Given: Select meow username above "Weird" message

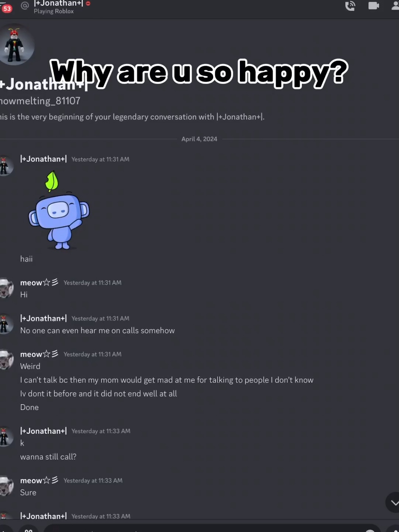Looking at the screenshot, I should click(39, 354).
